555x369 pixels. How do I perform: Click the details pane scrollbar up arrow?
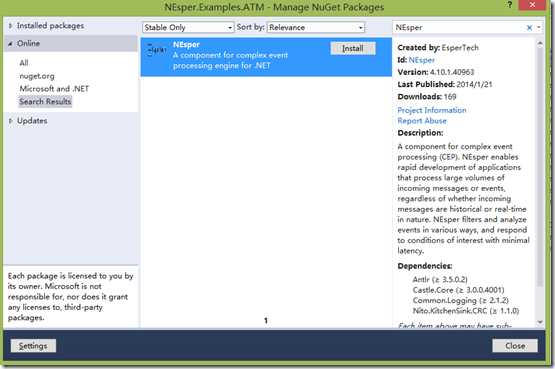pos(540,44)
